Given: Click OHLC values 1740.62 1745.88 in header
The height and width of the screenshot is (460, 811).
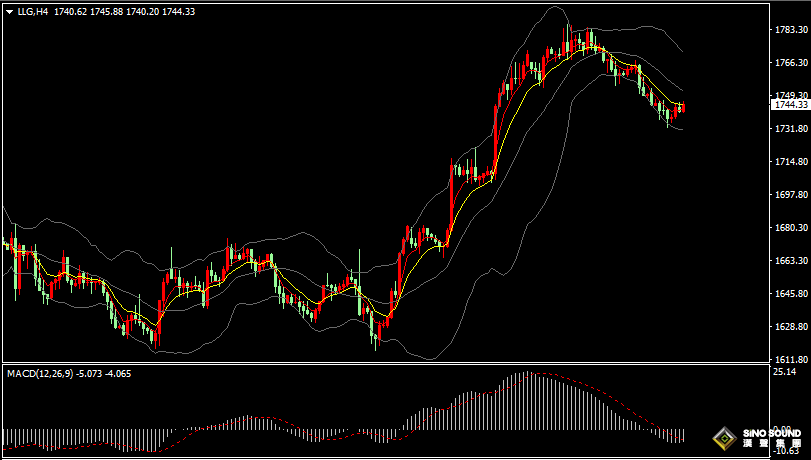Looking at the screenshot, I should click(87, 12).
